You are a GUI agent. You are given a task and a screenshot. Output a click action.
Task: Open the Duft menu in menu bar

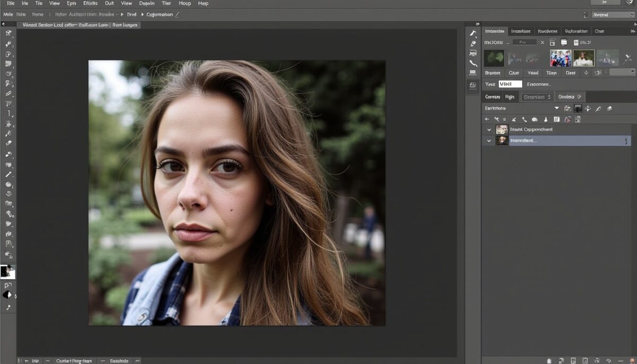click(109, 3)
